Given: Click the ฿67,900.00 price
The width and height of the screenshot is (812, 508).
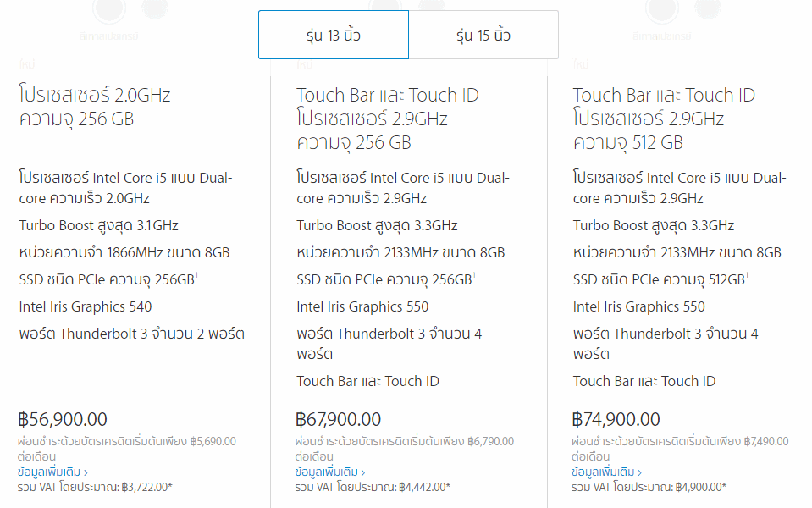Looking at the screenshot, I should pyautogui.click(x=338, y=419).
